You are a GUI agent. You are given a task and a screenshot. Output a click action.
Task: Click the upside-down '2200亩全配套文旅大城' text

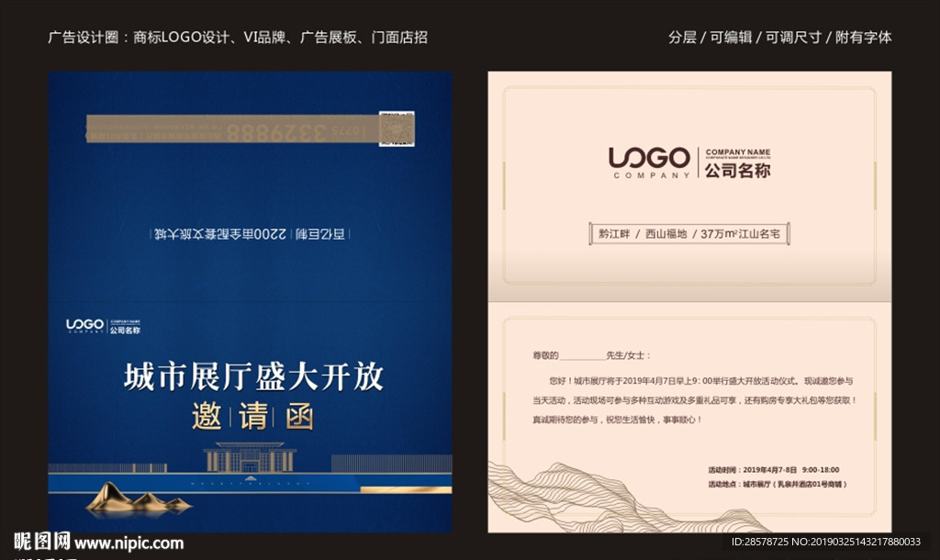(x=220, y=234)
